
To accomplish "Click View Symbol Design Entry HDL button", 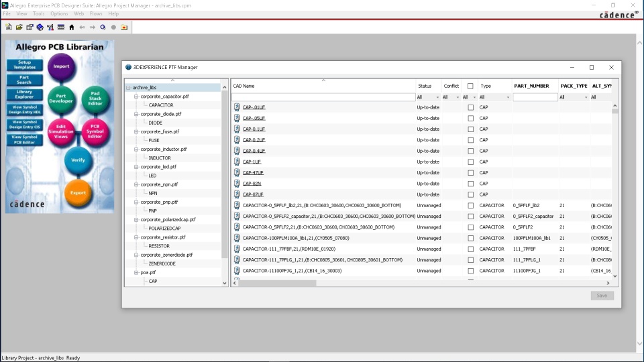I will pyautogui.click(x=25, y=109).
